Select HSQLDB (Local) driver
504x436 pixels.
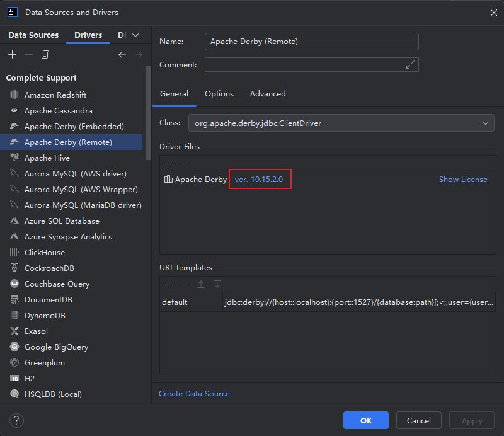71,394
